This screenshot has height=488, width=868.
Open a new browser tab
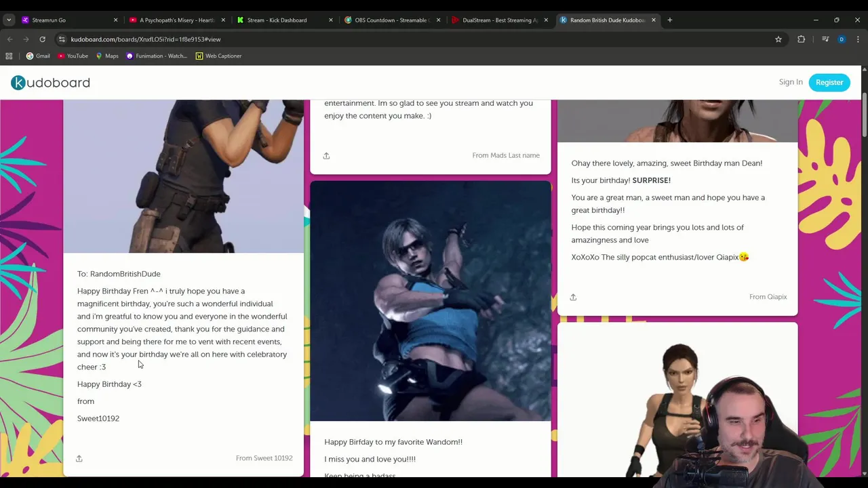670,20
